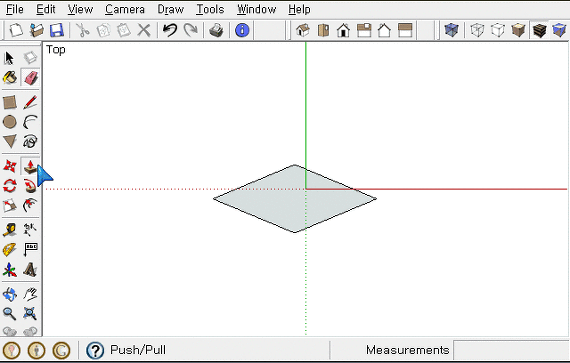Activate the Freehand scribble tool
The width and height of the screenshot is (570, 363).
30,141
